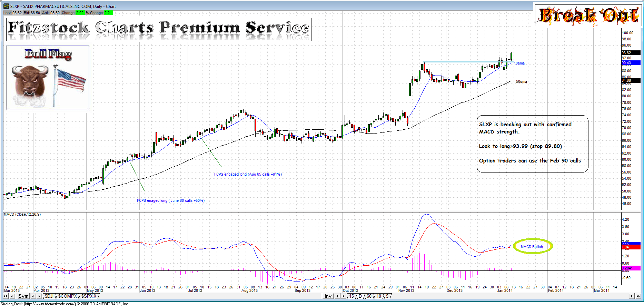Click the chart window icon in title bar
Screen dimensions: 644x306
point(6,6)
